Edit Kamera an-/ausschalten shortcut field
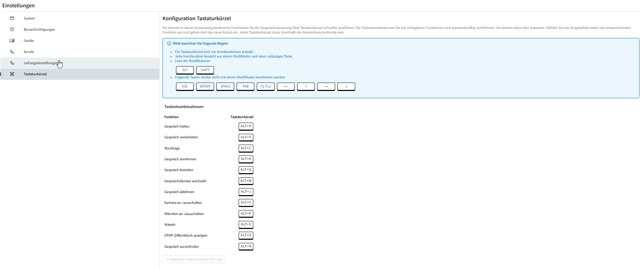644x269 pixels. click(x=246, y=202)
